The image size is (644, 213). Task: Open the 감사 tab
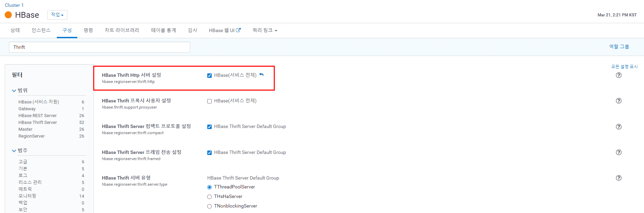coord(193,30)
